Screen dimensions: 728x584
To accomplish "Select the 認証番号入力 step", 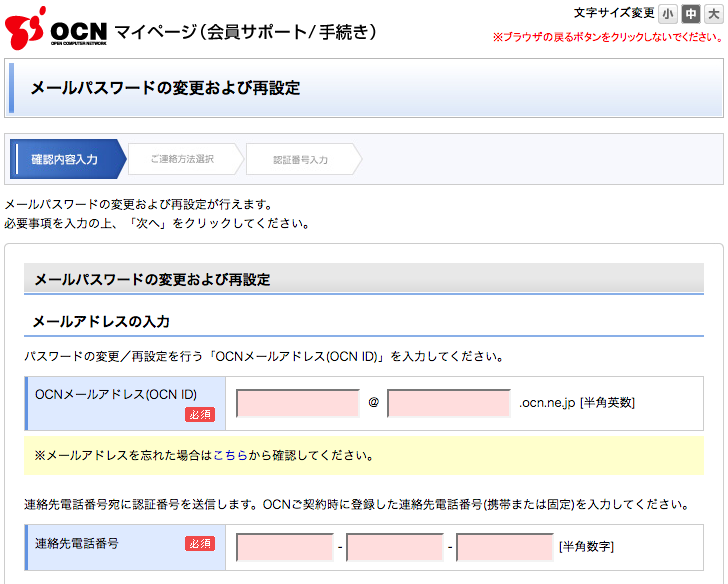I will [303, 159].
